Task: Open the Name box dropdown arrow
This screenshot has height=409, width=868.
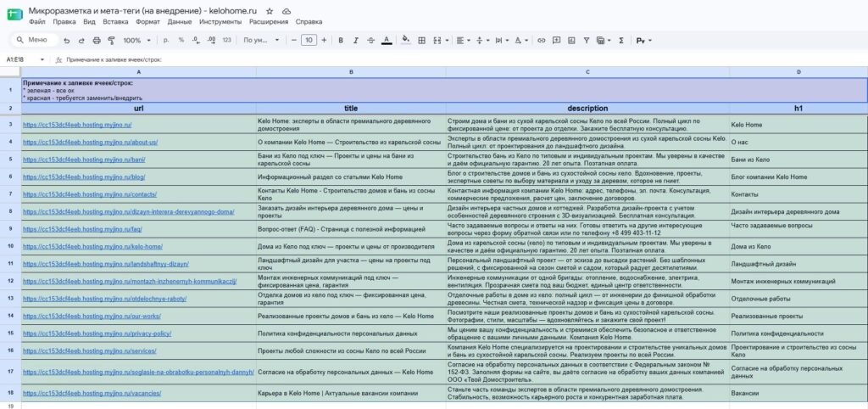Action: (42, 59)
